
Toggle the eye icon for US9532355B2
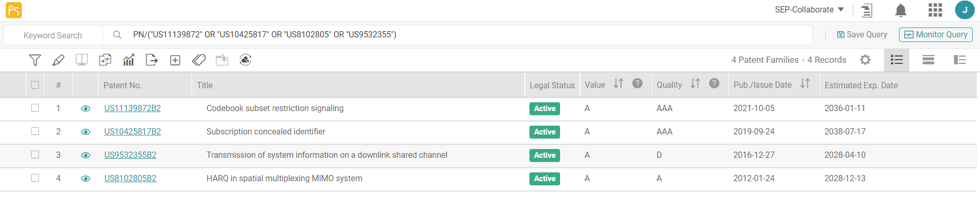(86, 155)
